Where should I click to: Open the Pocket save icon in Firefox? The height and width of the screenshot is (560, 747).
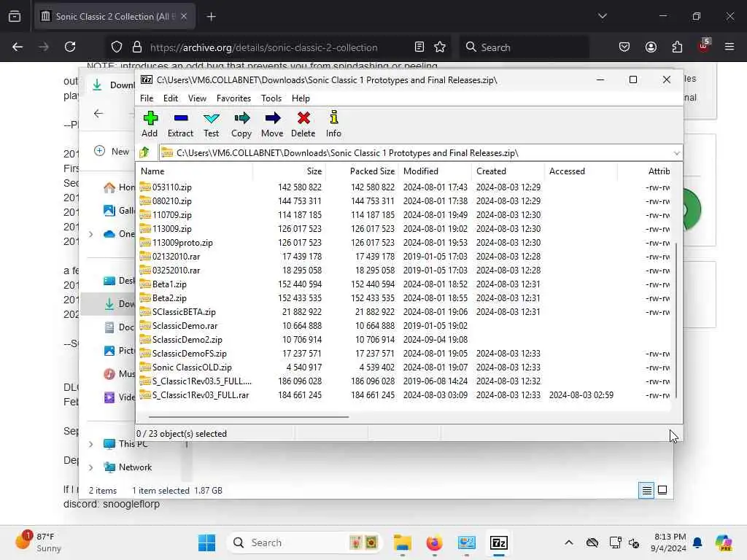click(624, 47)
